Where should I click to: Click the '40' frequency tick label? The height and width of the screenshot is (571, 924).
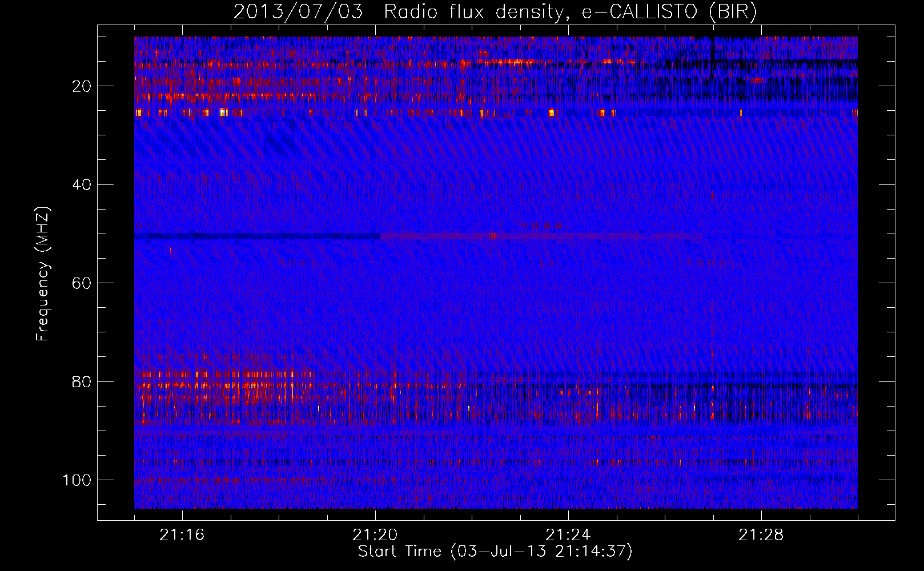[81, 185]
